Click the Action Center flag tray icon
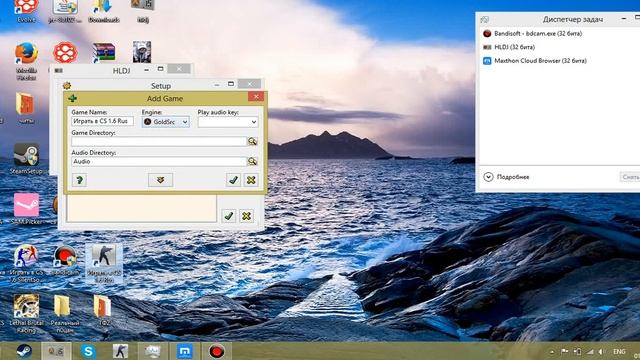Image resolution: width=640 pixels, height=360 pixels. click(x=564, y=351)
